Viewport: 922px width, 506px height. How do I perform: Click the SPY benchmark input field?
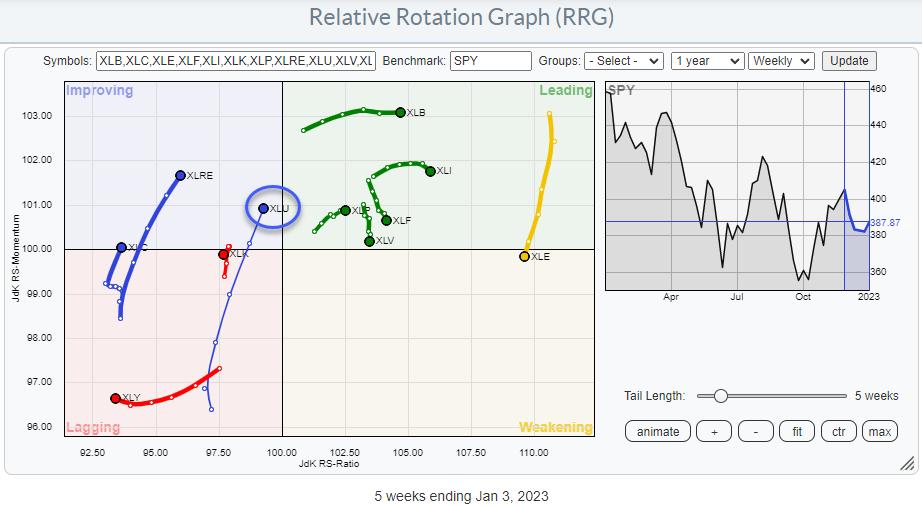coord(490,61)
